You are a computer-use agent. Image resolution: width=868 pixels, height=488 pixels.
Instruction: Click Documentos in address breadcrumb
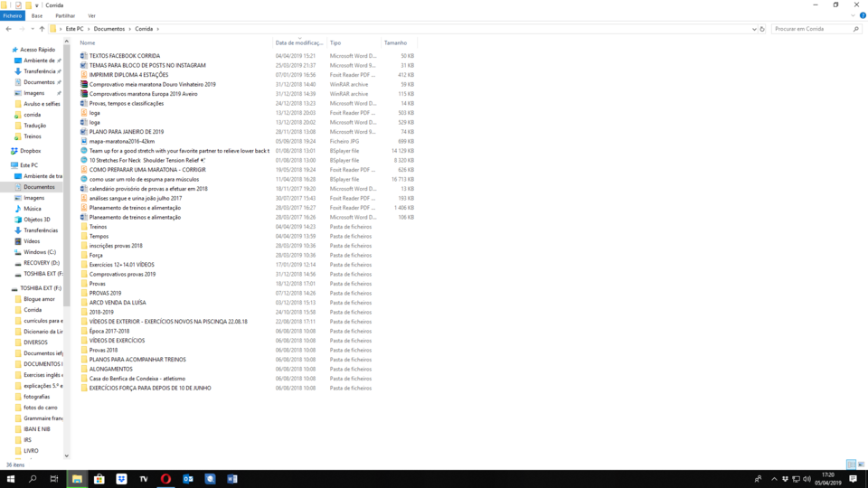109,29
